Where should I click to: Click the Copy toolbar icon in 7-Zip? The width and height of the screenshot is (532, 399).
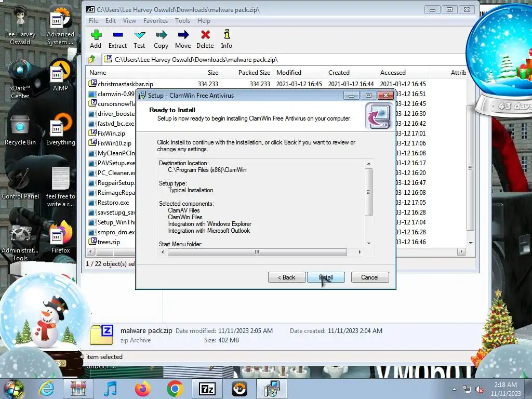pos(161,39)
